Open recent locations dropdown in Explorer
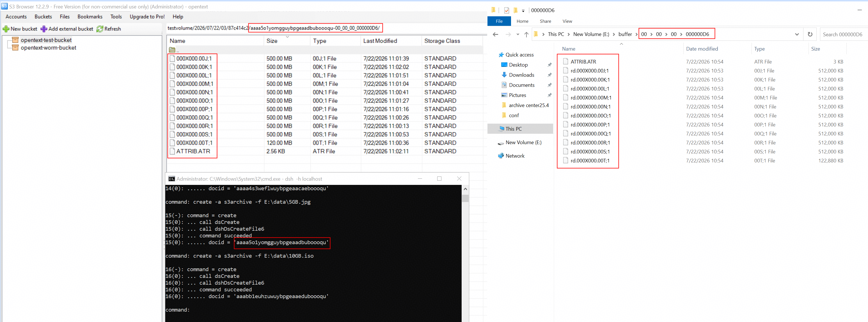Viewport: 868px width, 322px height. (x=518, y=34)
